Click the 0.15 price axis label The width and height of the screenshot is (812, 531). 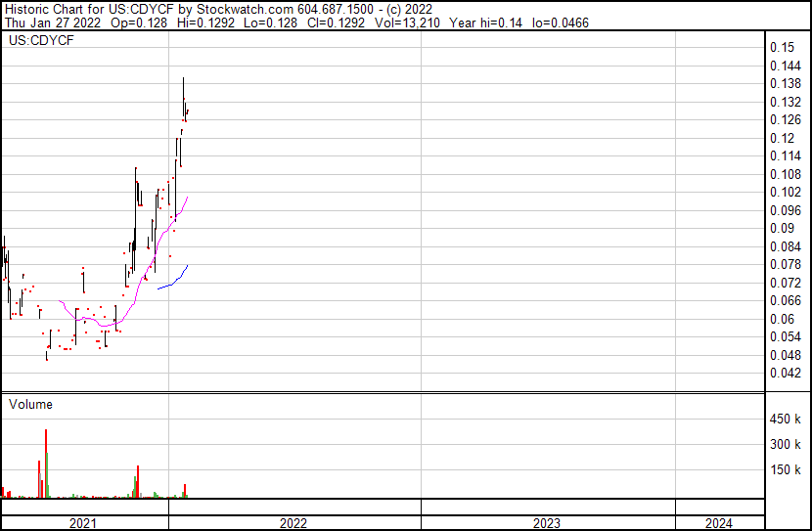[781, 47]
